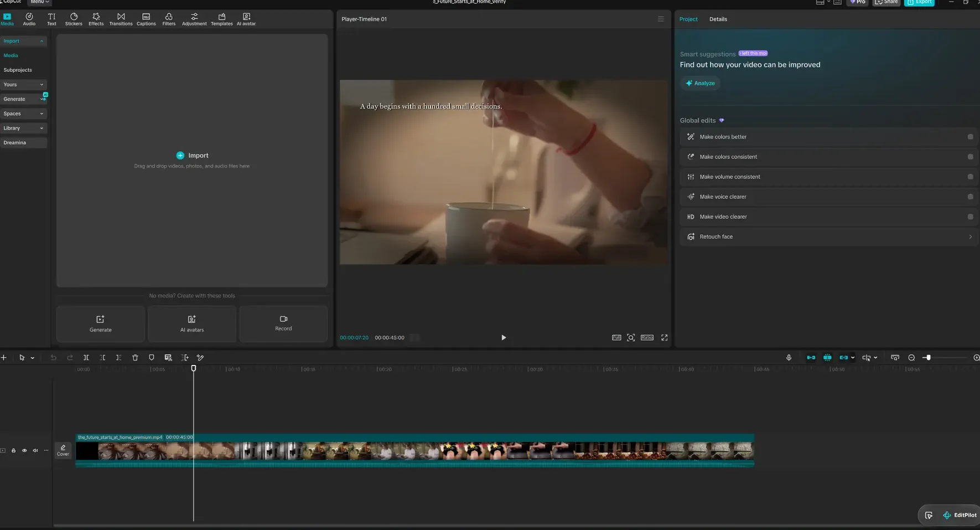Mute the video track audio
980x530 pixels.
pos(35,451)
